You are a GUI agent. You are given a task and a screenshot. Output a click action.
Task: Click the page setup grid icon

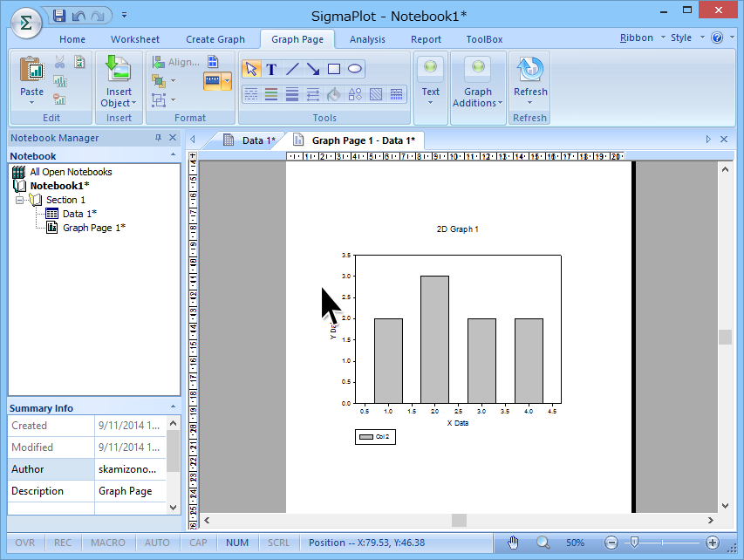[213, 62]
